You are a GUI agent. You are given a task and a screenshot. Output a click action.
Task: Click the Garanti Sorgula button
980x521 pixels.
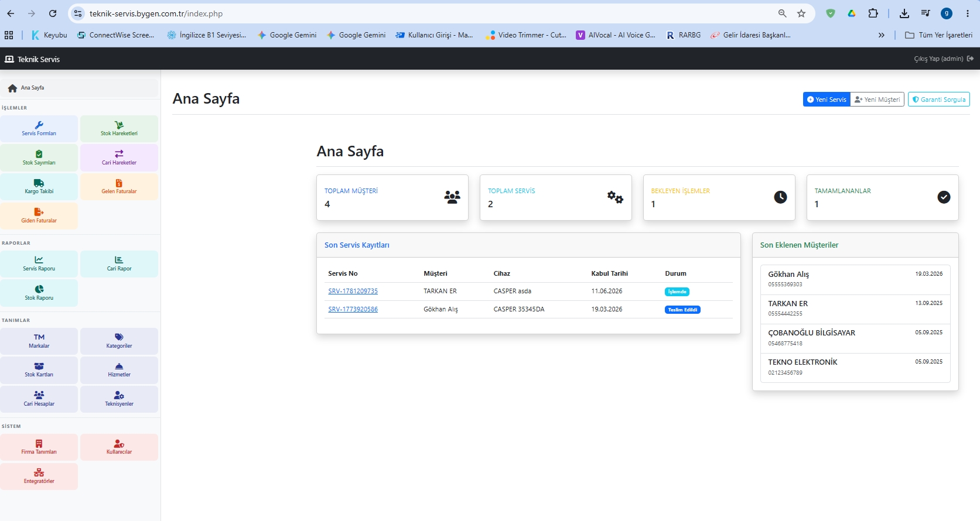(939, 100)
